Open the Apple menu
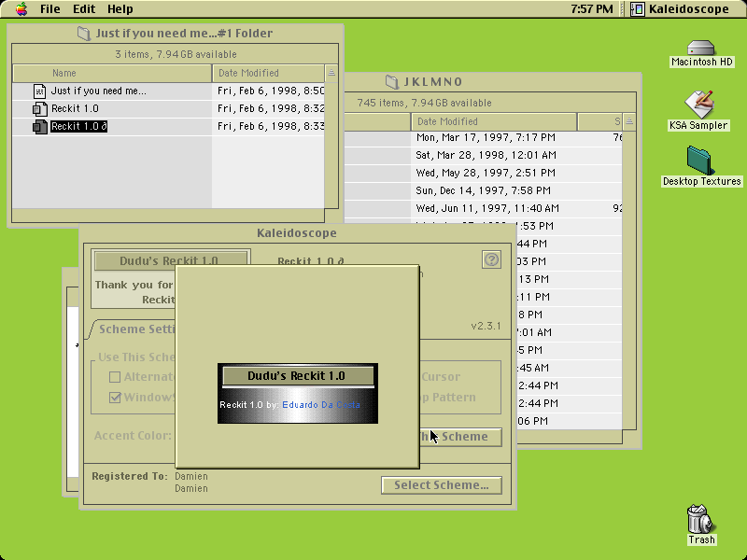Viewport: 747px width, 560px height. (21, 9)
